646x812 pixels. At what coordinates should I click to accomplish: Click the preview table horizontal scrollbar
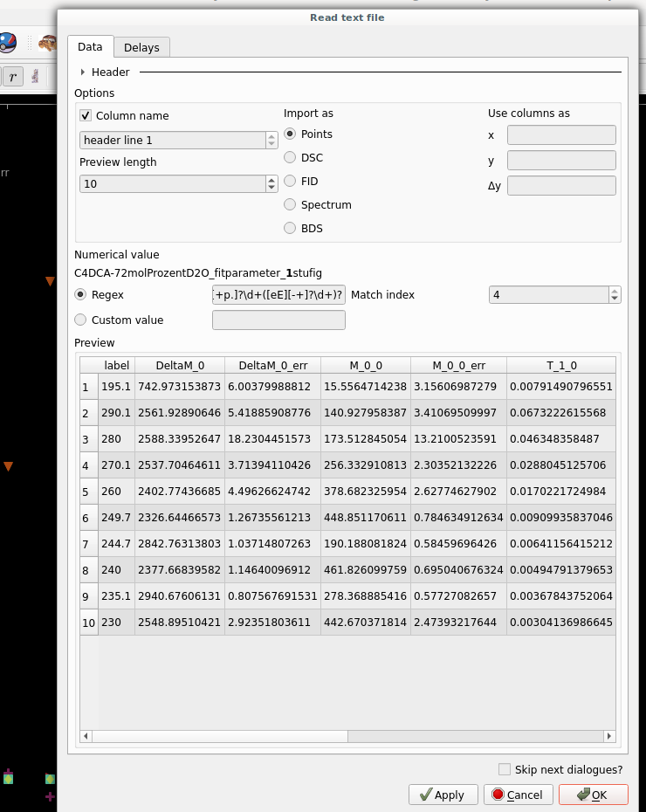coord(349,737)
